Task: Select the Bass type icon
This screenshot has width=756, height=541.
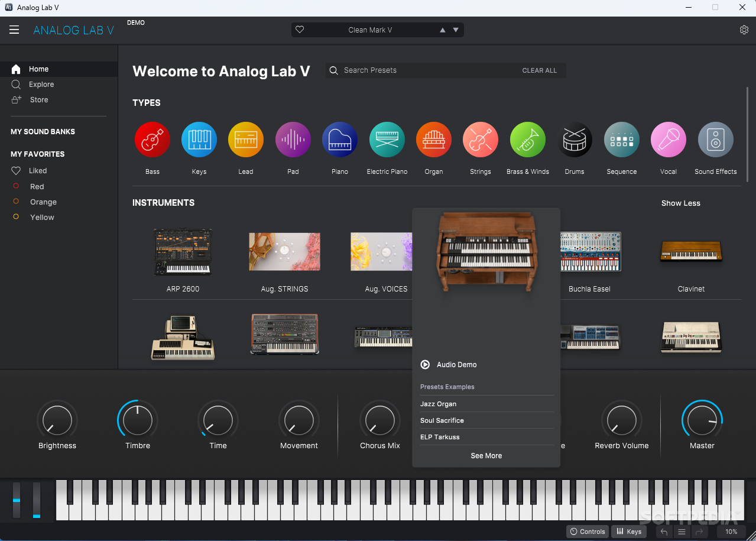Action: click(153, 140)
